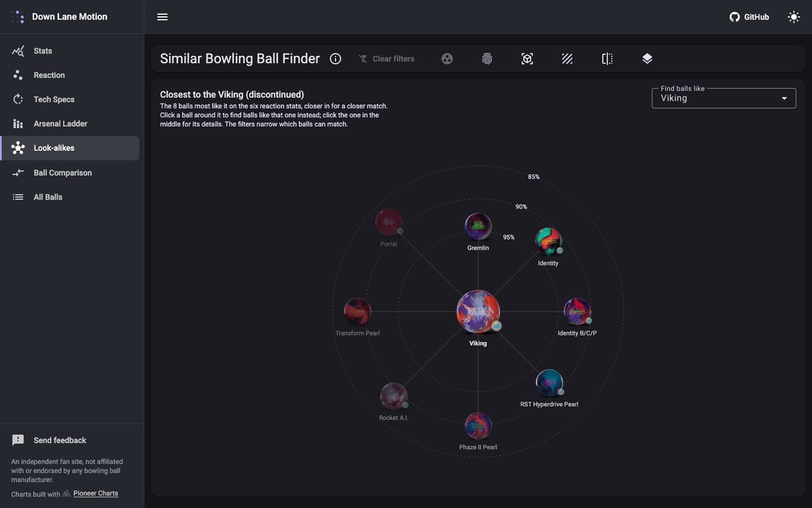Open Ball Comparison page
This screenshot has width=812, height=508.
70,173
